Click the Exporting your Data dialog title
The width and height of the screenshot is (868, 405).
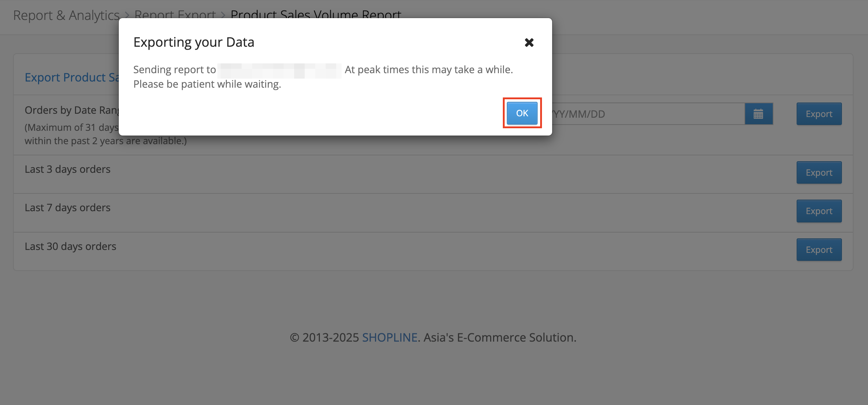(194, 42)
